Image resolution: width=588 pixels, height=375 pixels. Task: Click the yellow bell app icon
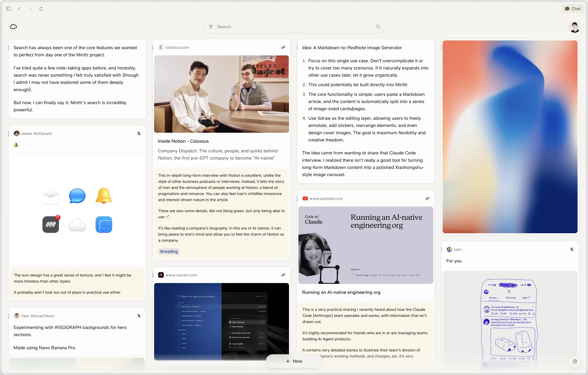click(x=104, y=196)
